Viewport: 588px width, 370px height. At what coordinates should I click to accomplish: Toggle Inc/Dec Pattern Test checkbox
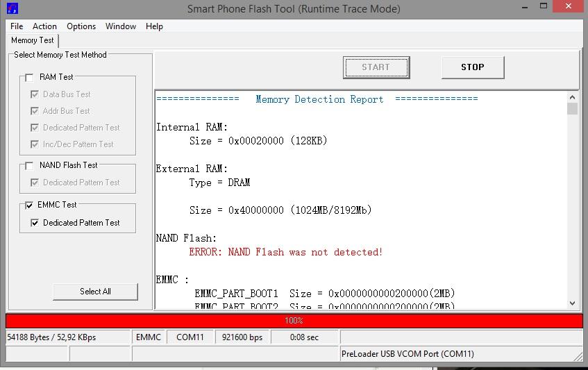(35, 144)
